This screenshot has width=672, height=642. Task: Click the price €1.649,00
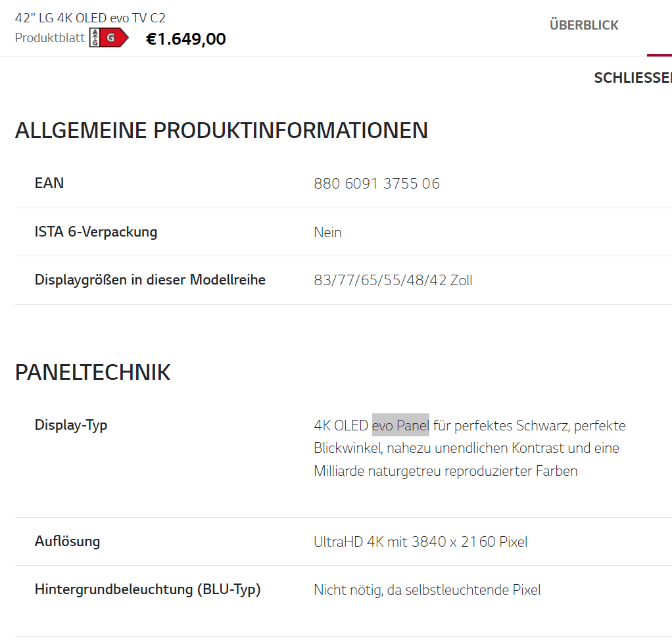(185, 39)
